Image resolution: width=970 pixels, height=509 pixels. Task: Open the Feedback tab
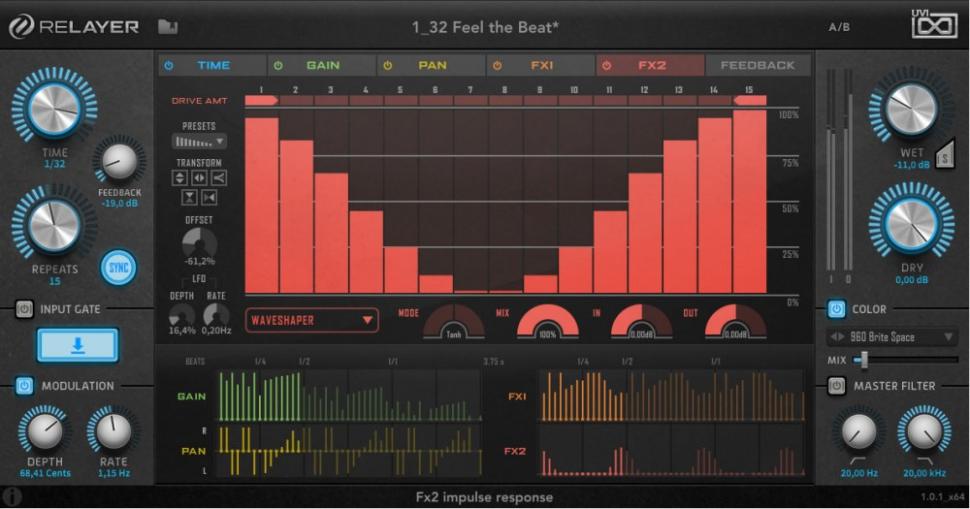[757, 65]
